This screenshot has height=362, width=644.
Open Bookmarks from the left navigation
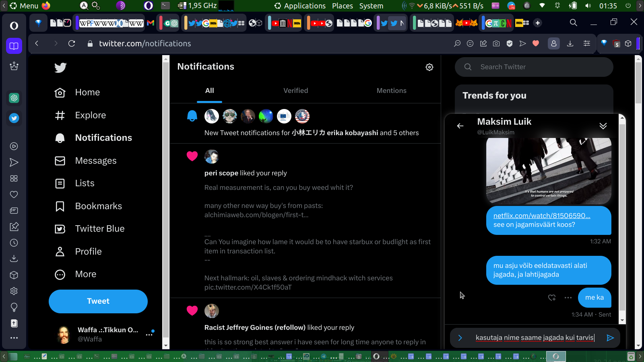point(98,206)
